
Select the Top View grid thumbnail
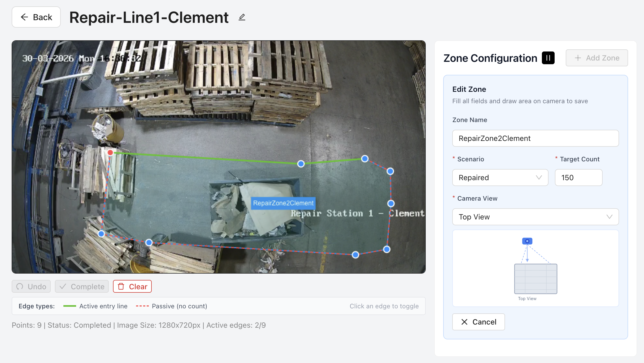(536, 279)
